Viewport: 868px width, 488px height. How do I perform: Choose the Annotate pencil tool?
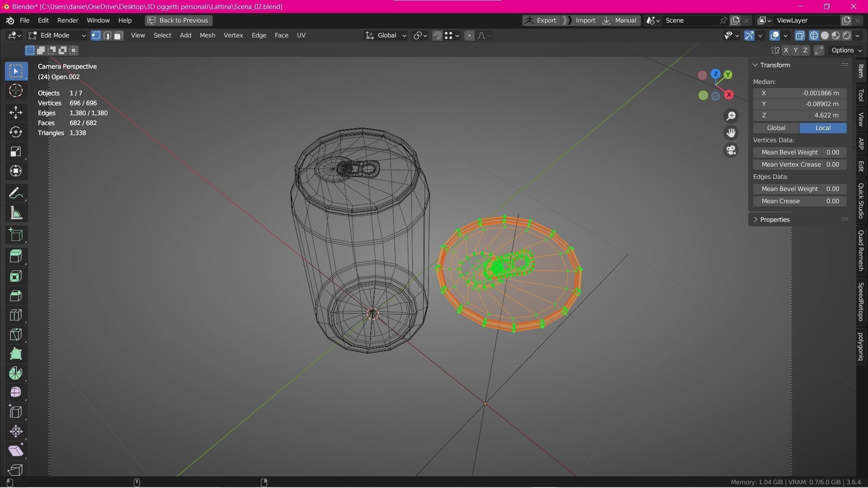coord(16,193)
